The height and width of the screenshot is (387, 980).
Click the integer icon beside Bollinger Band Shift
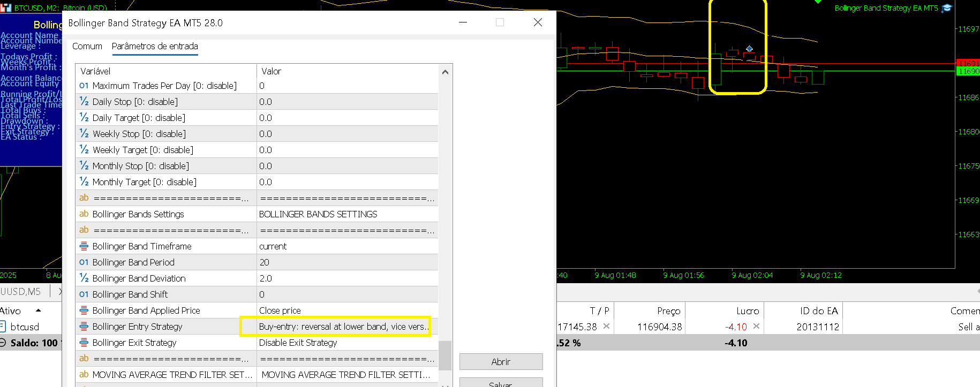(x=84, y=294)
